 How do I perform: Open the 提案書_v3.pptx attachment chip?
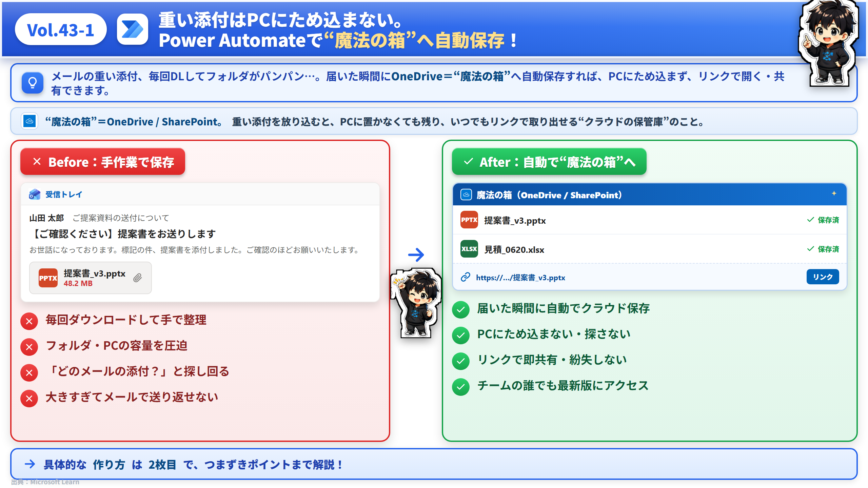[x=91, y=278]
